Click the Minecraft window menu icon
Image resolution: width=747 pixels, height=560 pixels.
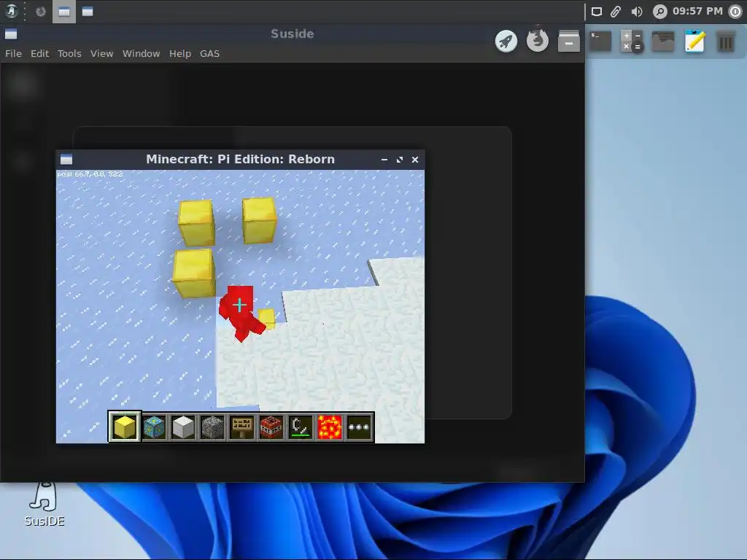pyautogui.click(x=66, y=159)
